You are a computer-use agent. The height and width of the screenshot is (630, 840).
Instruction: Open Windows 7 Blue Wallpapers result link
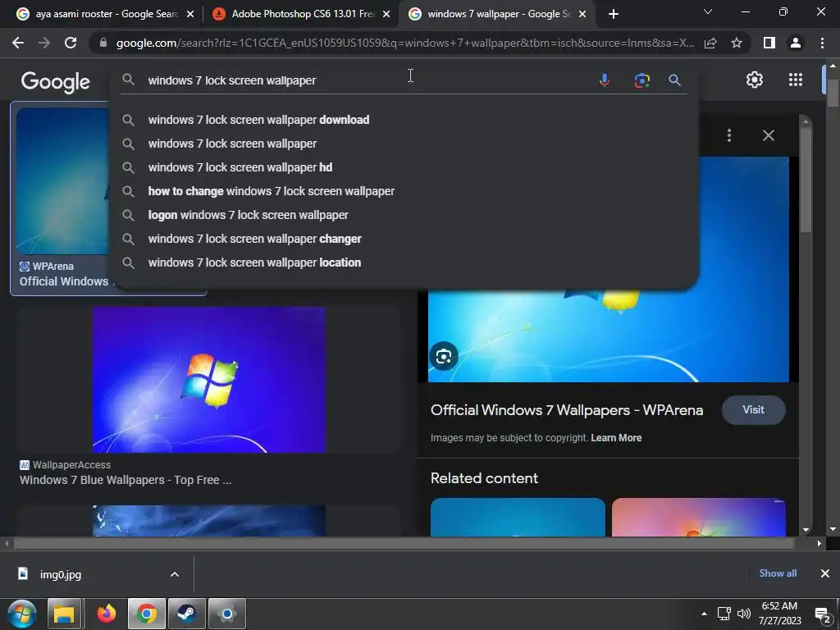pyautogui.click(x=126, y=480)
